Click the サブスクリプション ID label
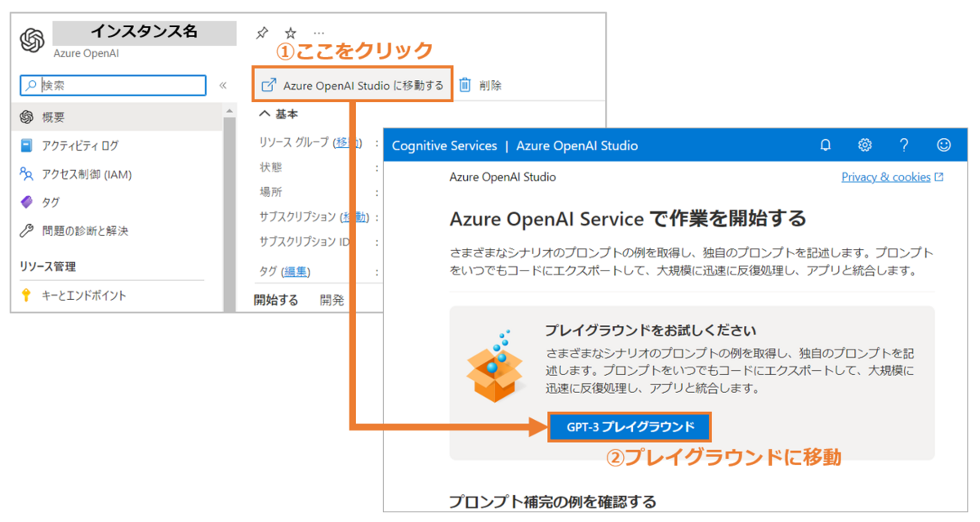This screenshot has height=522, width=980. pyautogui.click(x=305, y=242)
